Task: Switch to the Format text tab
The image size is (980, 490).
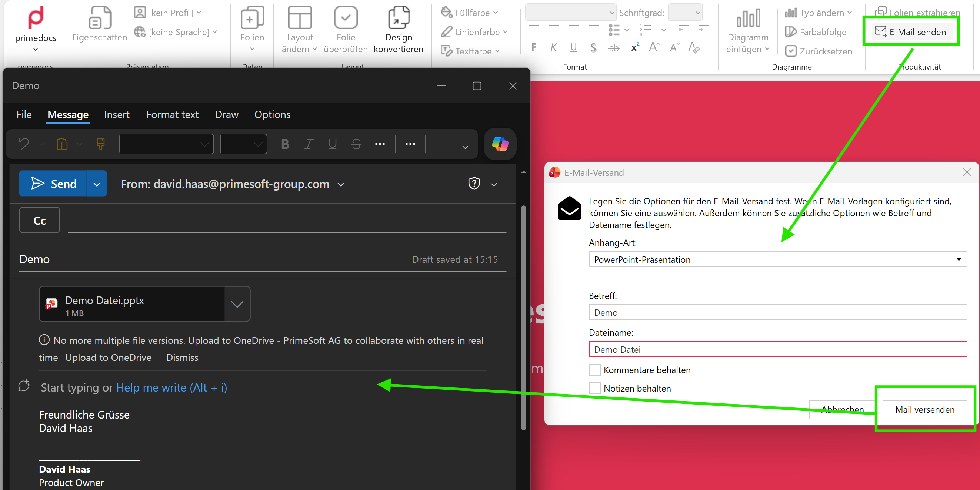Action: [x=172, y=114]
